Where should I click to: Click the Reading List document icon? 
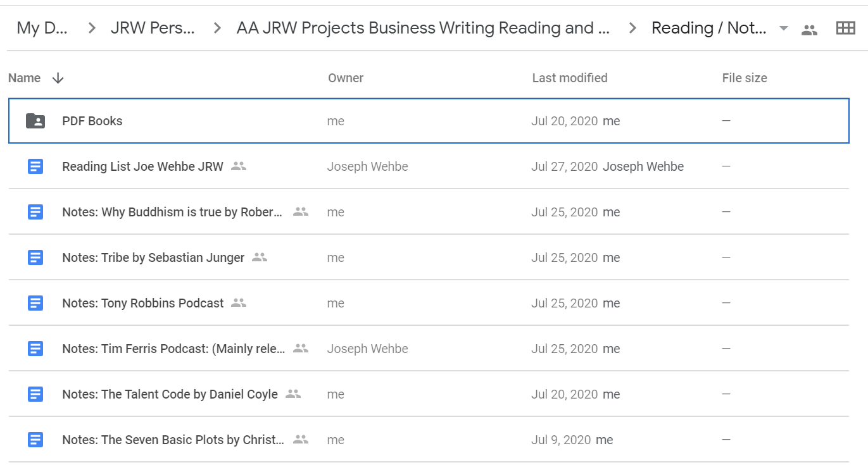coord(35,166)
